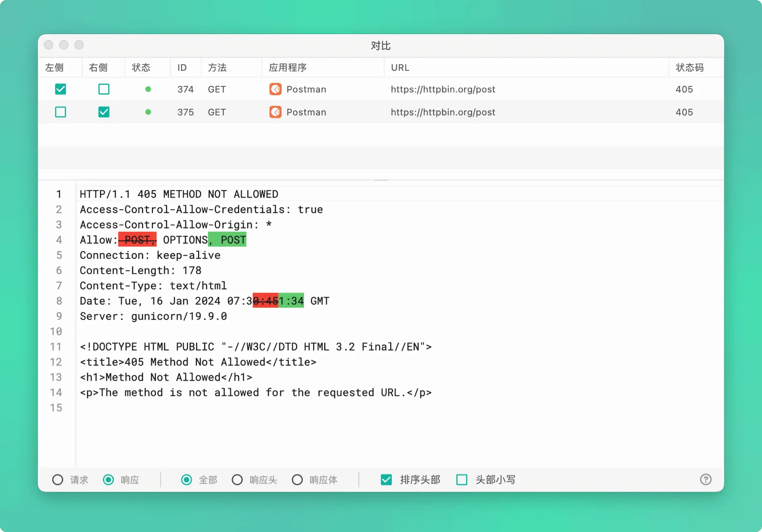Click GET method in row 374

(x=217, y=89)
